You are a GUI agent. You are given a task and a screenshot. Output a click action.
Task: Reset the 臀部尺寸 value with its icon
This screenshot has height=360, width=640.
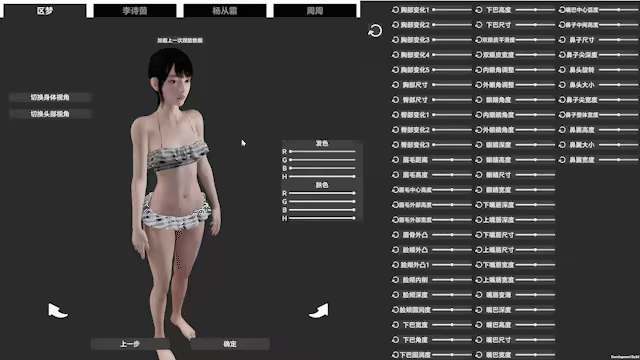coord(395,100)
